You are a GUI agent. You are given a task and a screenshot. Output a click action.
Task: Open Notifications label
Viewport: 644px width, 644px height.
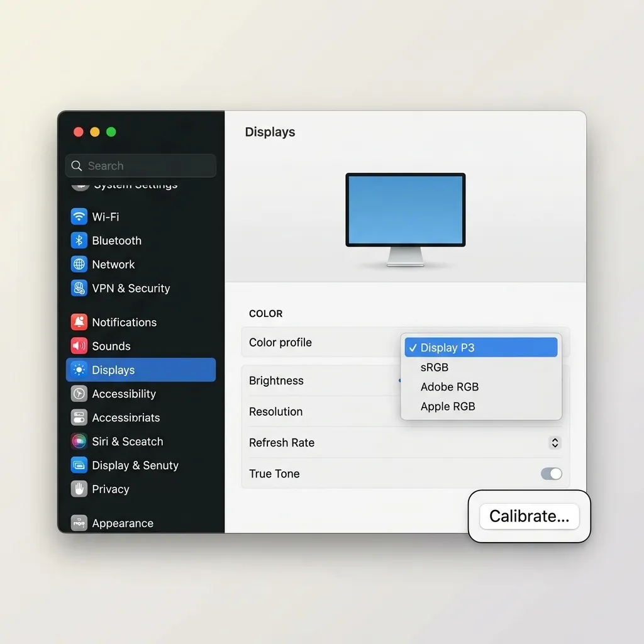click(x=125, y=323)
